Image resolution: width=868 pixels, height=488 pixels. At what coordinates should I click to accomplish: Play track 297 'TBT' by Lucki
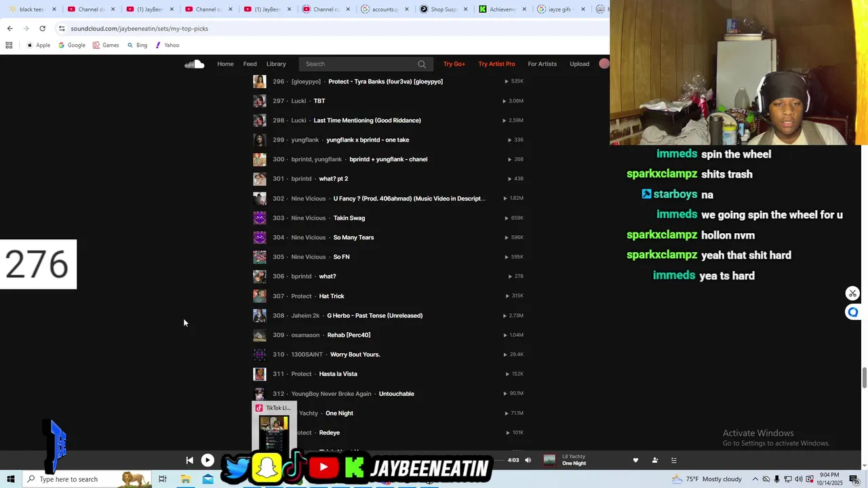[319, 101]
